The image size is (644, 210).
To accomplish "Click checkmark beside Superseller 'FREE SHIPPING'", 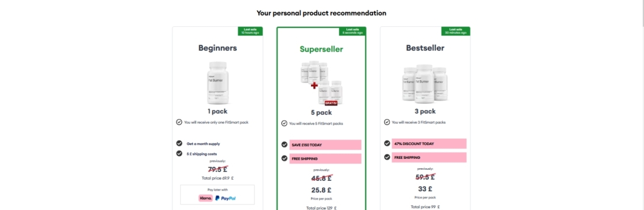I will 284,158.
